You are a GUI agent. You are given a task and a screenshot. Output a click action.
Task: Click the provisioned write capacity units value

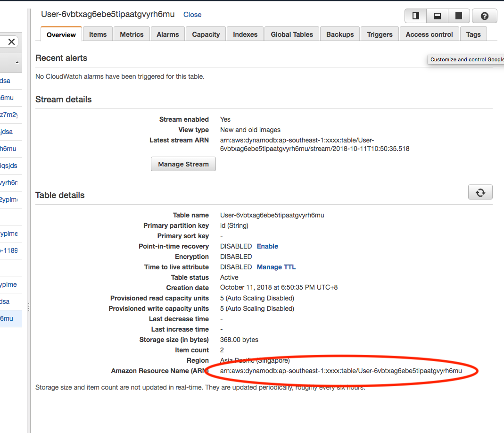coord(257,308)
